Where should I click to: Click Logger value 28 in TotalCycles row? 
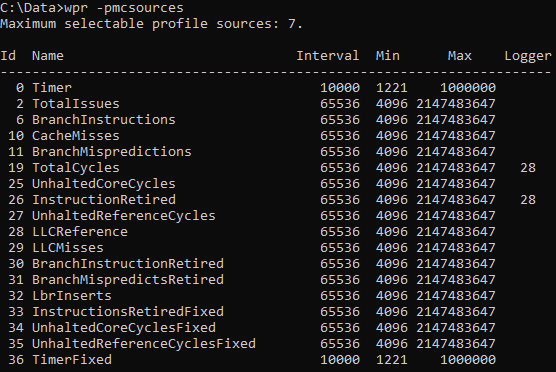coord(528,167)
